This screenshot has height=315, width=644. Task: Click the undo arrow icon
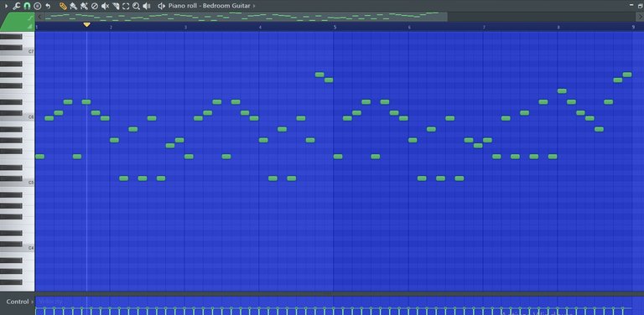coord(48,6)
